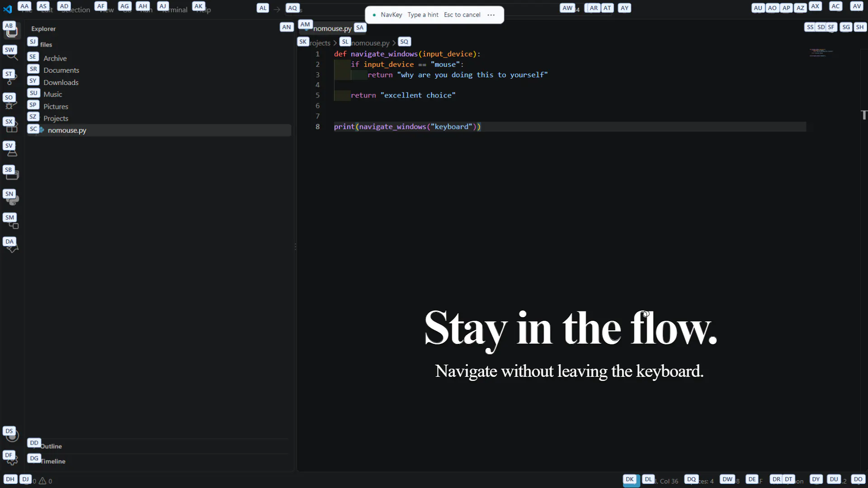Click the nomouse.py breadcrumb segment

366,43
